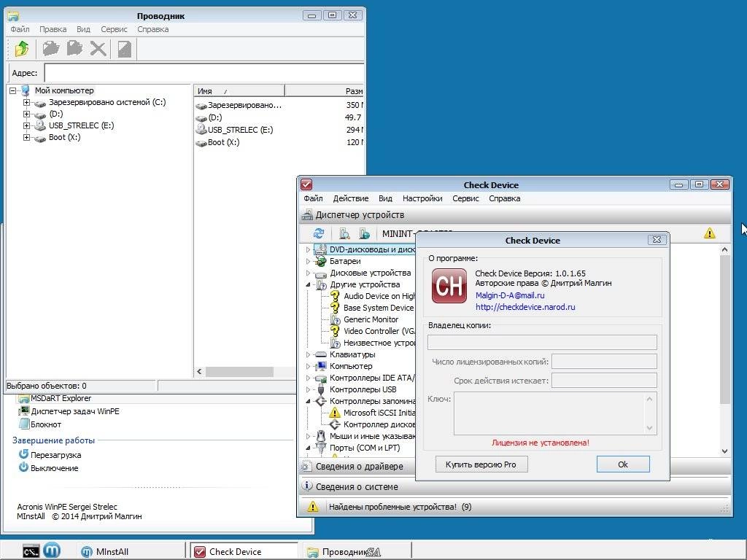
Task: Click the Купить версию Pro button
Action: pos(481,464)
